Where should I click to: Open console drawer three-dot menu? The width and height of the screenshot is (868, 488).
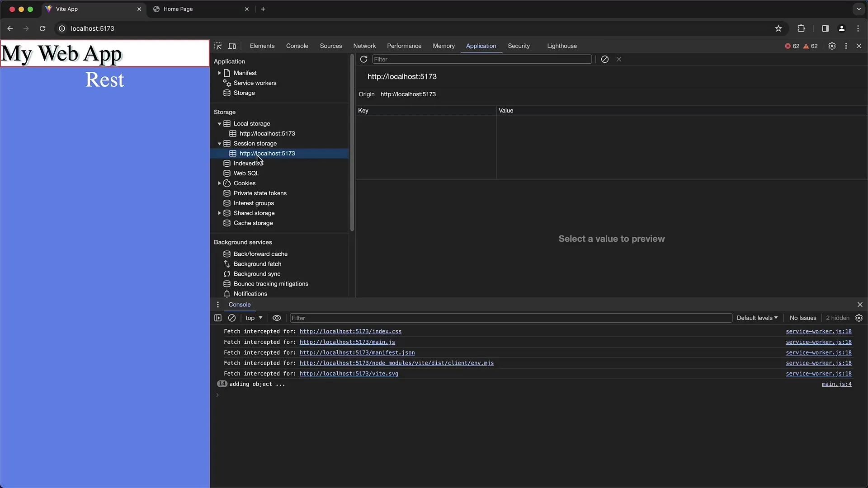(218, 305)
